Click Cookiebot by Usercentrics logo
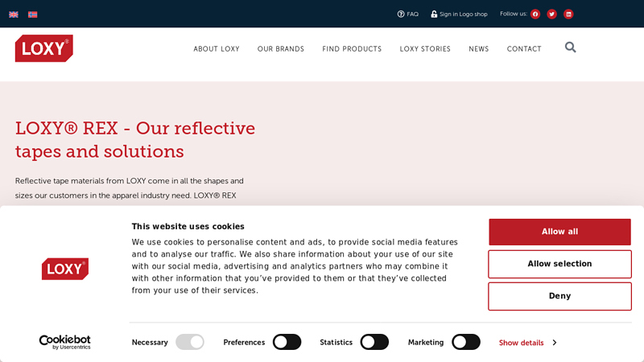The width and height of the screenshot is (644, 362). (64, 342)
